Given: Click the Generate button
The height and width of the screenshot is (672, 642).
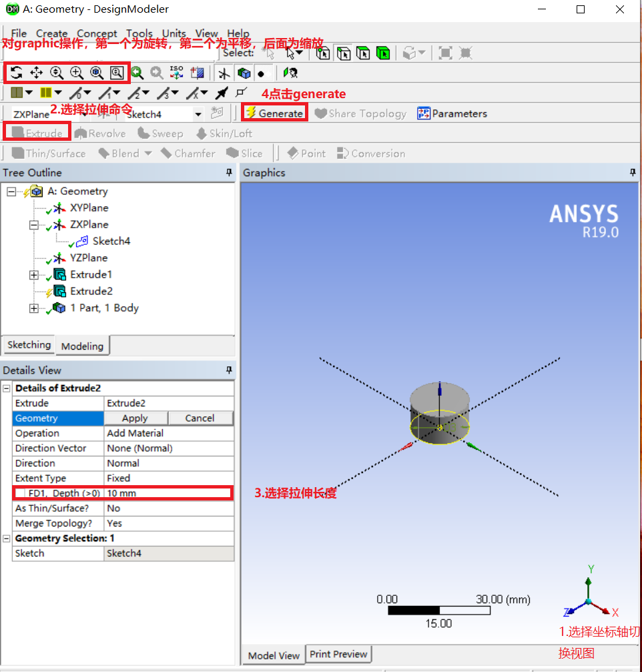Looking at the screenshot, I should tap(275, 113).
